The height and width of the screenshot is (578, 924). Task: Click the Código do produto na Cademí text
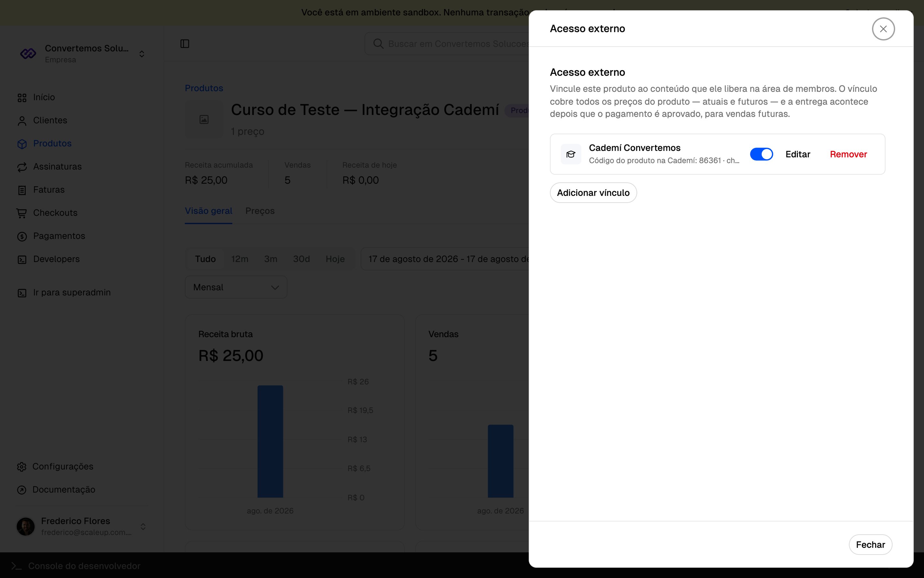point(664,161)
